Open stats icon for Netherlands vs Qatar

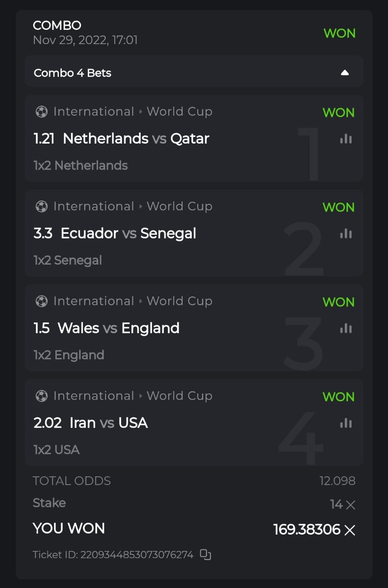click(x=346, y=139)
